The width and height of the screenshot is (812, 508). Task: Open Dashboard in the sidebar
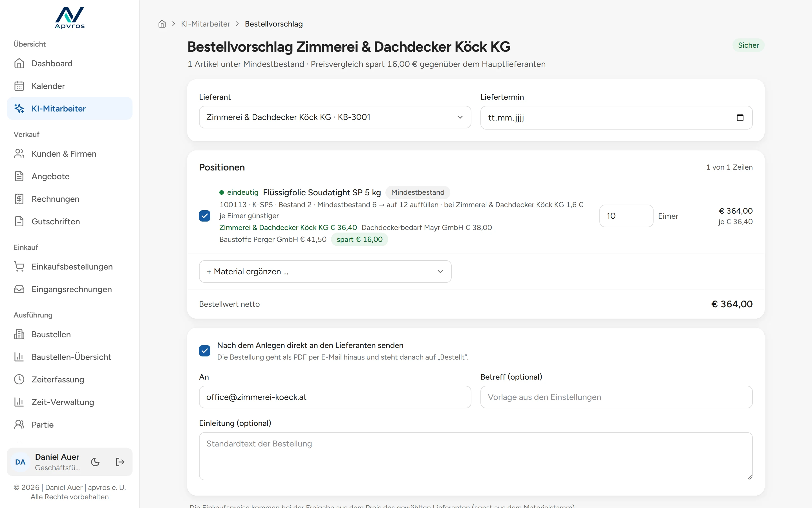69,63
